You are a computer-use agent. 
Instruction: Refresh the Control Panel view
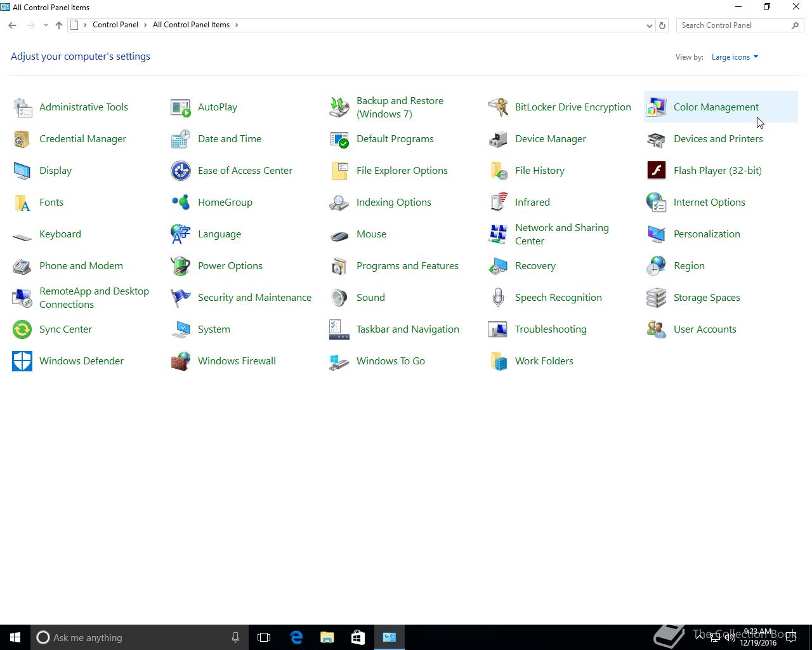662,25
